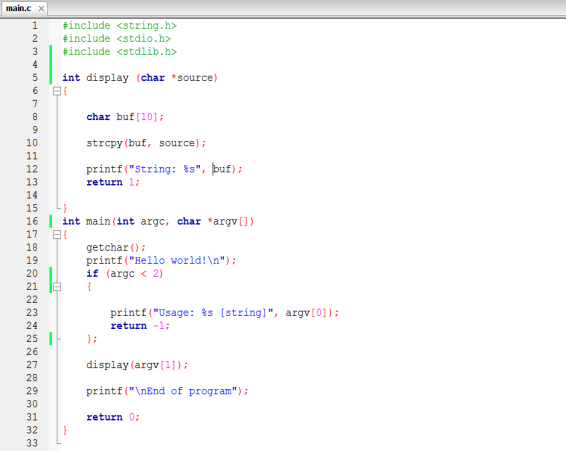Click line number 1 in the margin
The height and width of the screenshot is (452, 566).
(x=35, y=26)
